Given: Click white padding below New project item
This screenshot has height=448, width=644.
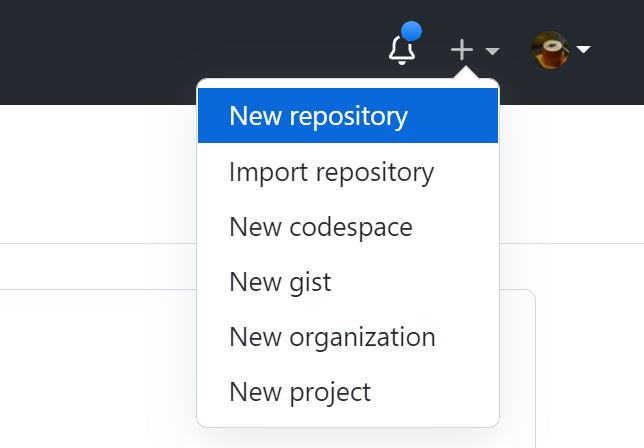Looking at the screenshot, I should coord(348,423).
